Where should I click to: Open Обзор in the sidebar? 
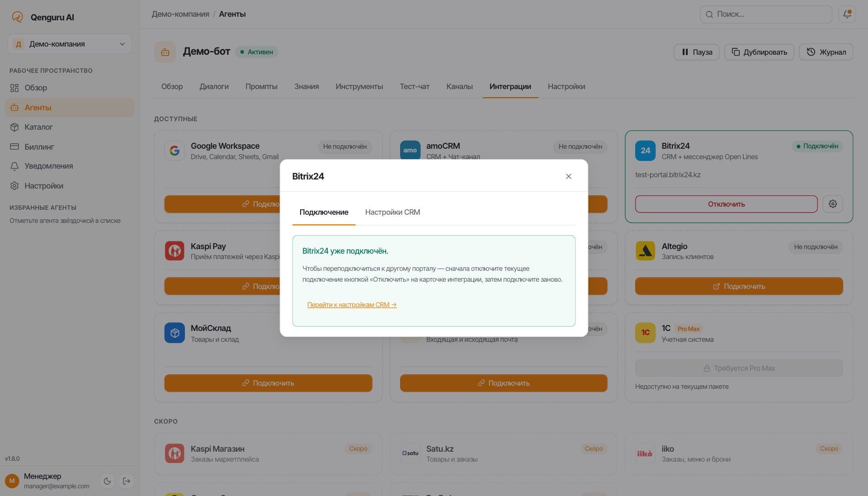click(70, 88)
